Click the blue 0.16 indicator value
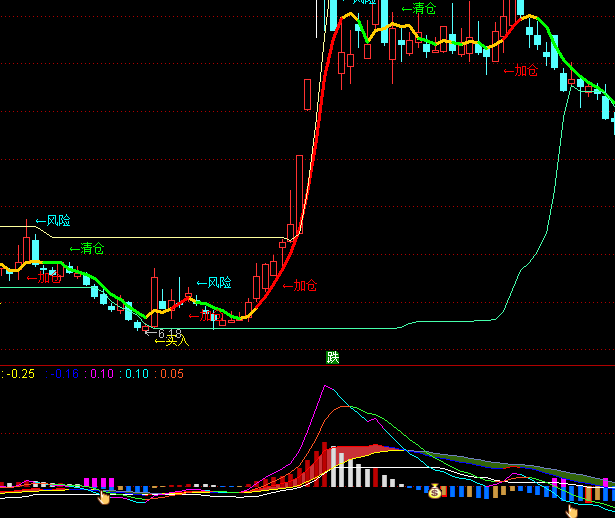This screenshot has height=518, width=615. [65, 374]
